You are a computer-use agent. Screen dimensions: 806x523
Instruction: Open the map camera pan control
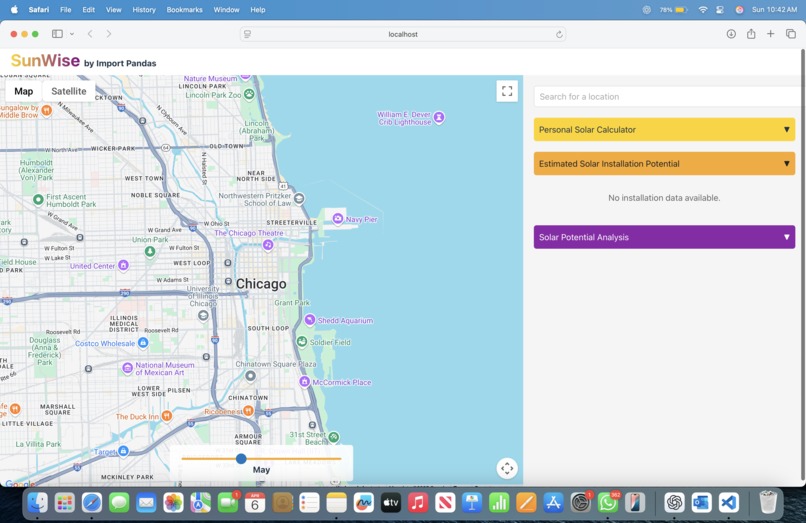coord(507,468)
